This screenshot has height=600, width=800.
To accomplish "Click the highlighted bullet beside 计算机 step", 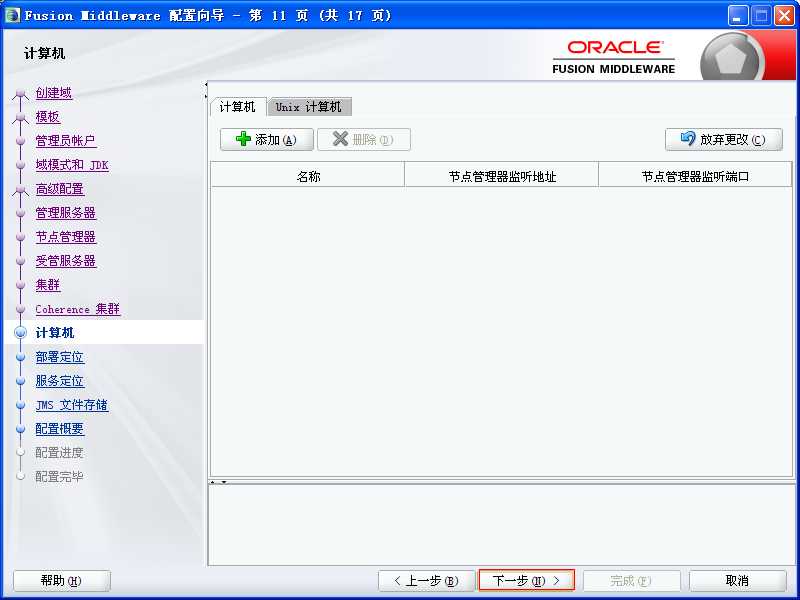I will [x=20, y=333].
